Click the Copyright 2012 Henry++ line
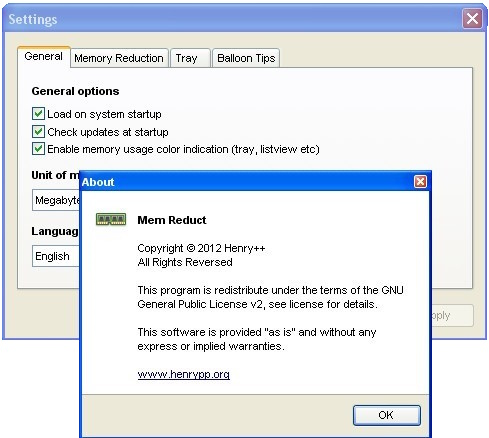This screenshot has width=489, height=438. pyautogui.click(x=201, y=248)
